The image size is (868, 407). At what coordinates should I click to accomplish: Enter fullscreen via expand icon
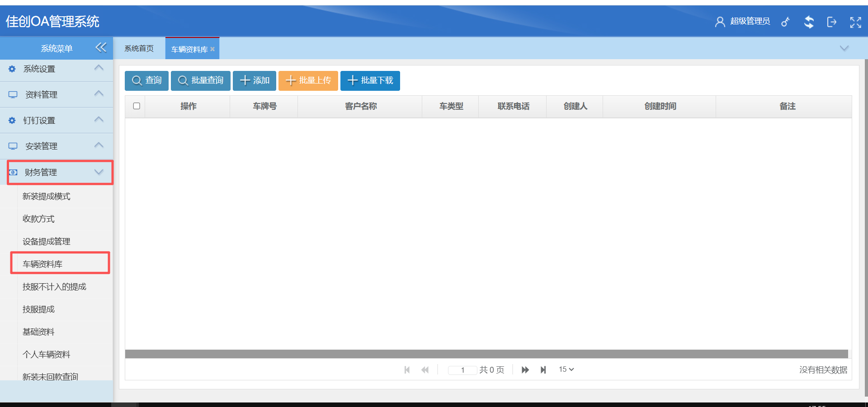(x=855, y=21)
